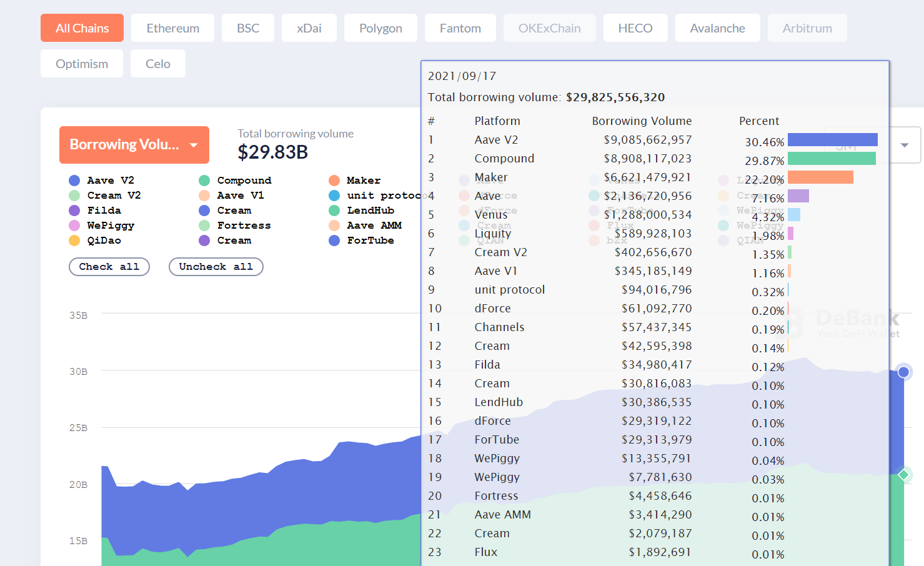Click blue-dot Cream legend entry beside LendHub
The height and width of the screenshot is (566, 924).
(225, 211)
